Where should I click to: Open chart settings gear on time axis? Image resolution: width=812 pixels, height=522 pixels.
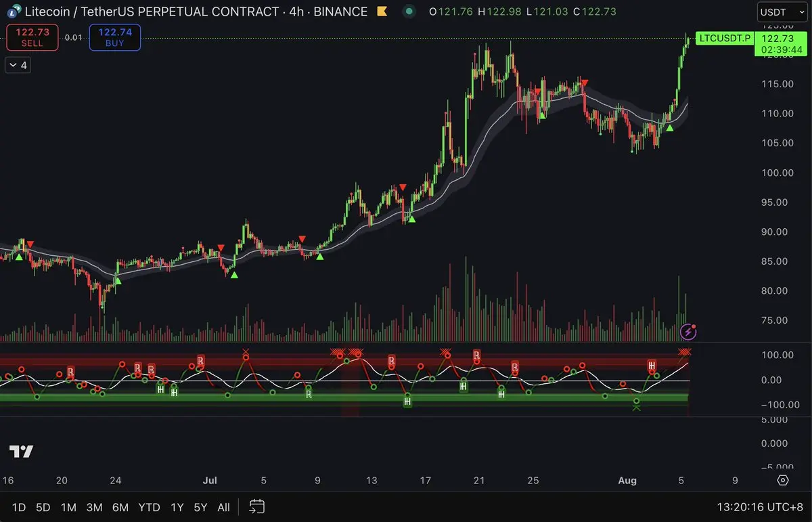coord(783,480)
